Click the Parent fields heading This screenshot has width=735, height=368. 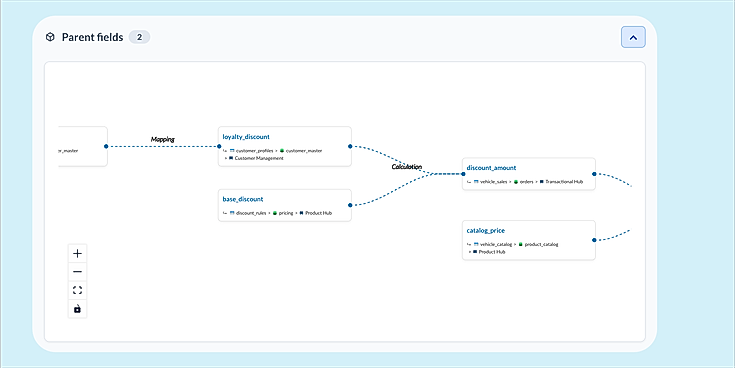[92, 37]
